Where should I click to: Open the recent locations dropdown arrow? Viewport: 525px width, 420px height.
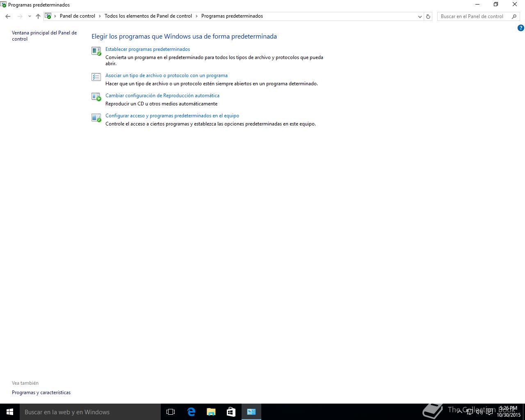click(30, 16)
